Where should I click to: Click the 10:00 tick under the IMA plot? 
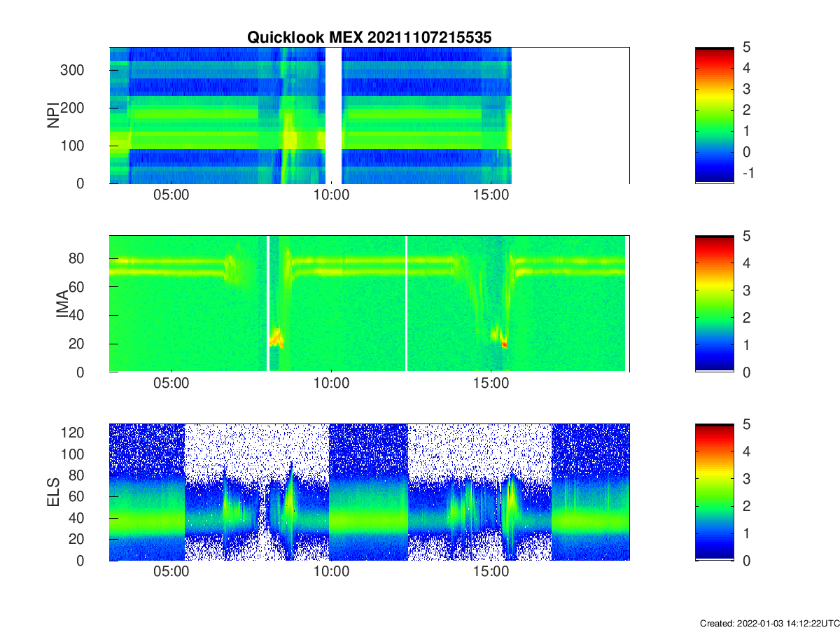point(331,382)
